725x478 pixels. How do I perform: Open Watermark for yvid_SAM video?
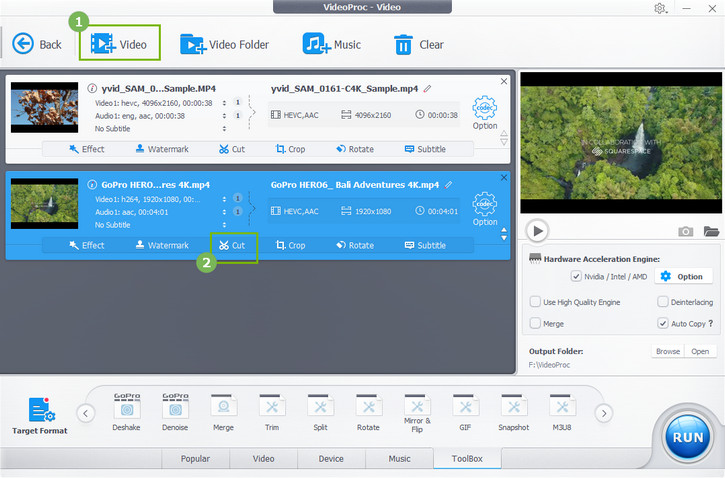point(162,149)
